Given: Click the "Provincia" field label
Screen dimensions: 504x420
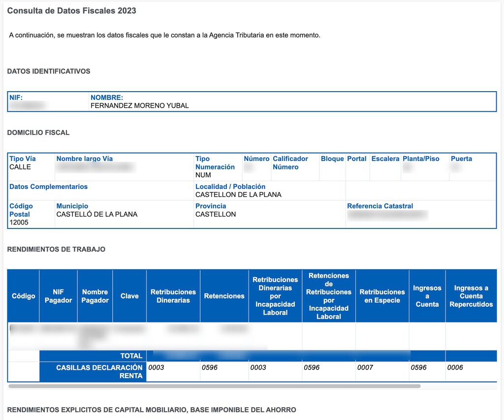Looking at the screenshot, I should [211, 206].
